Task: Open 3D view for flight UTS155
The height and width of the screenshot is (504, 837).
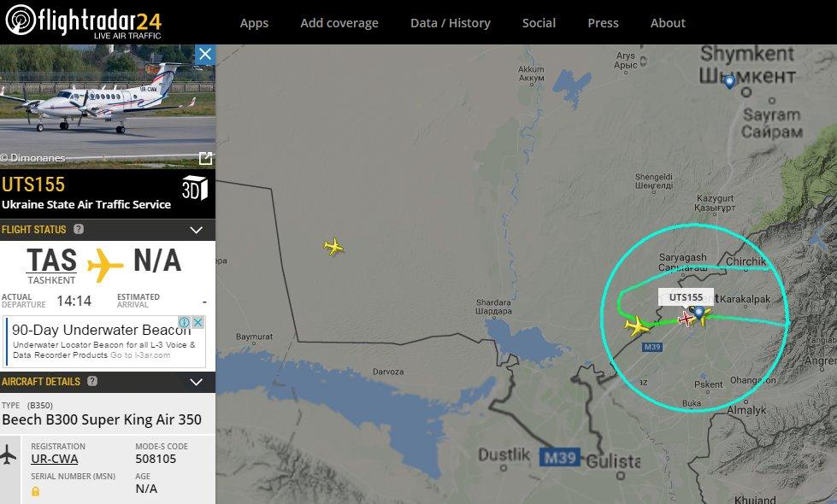Action: click(x=194, y=188)
